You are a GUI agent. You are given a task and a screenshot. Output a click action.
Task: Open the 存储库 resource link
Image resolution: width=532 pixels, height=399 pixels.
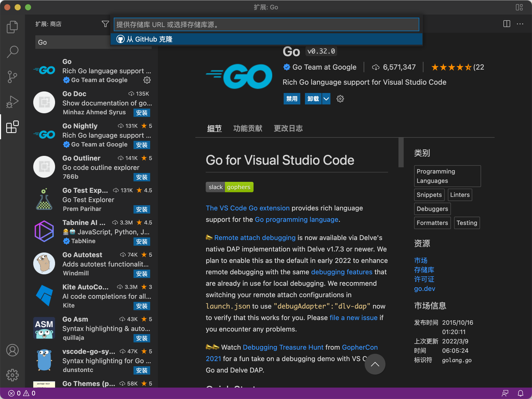tap(424, 270)
